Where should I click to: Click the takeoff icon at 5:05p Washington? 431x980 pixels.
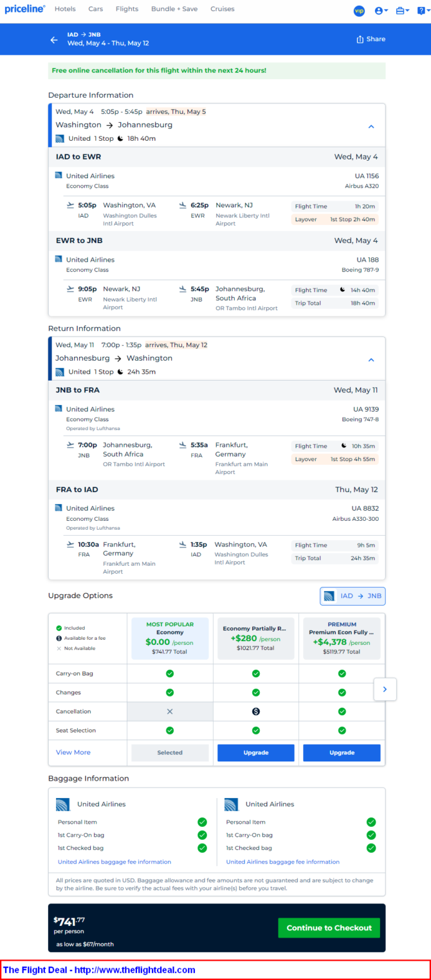click(71, 205)
